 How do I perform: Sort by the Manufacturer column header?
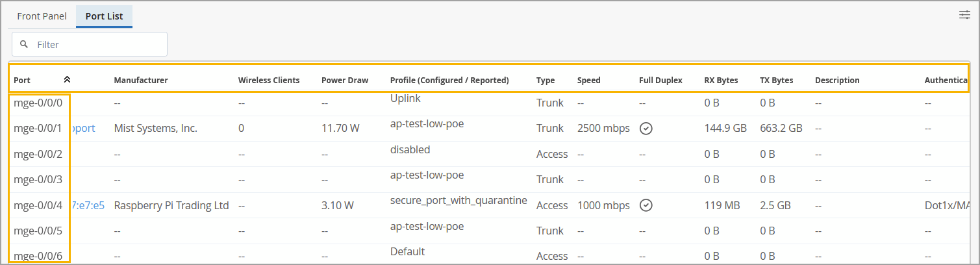point(141,81)
